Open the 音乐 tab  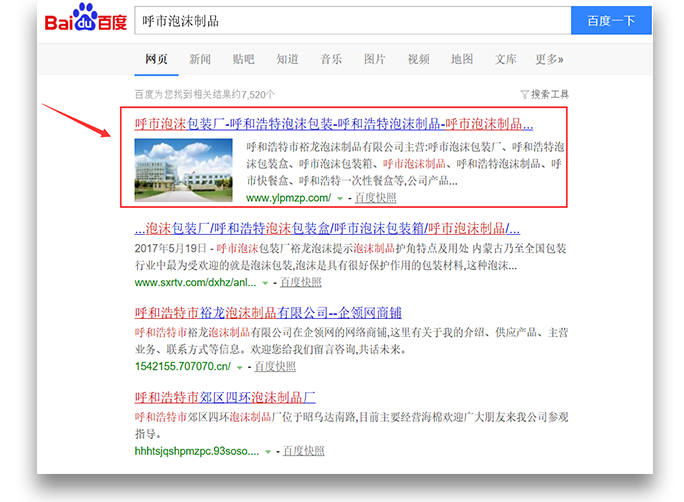(331, 59)
